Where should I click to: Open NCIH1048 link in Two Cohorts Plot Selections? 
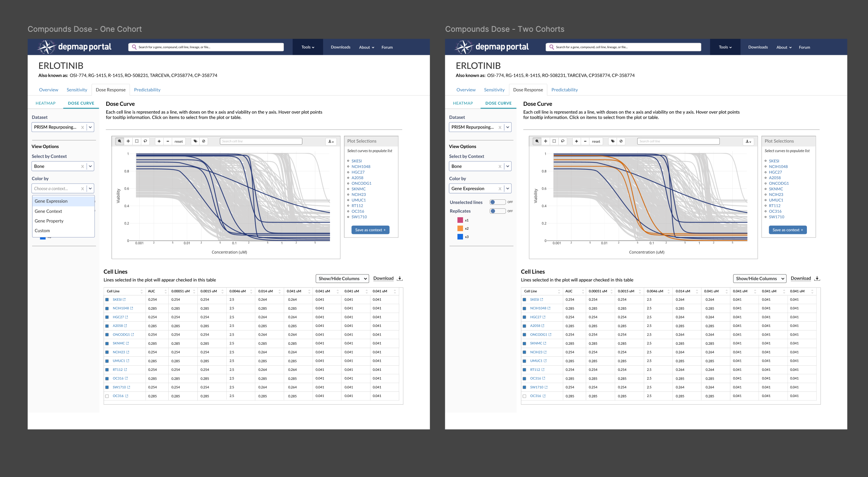coord(778,167)
